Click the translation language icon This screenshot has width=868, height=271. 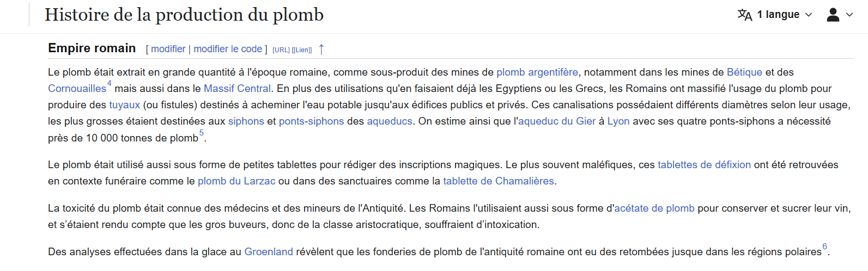click(745, 15)
